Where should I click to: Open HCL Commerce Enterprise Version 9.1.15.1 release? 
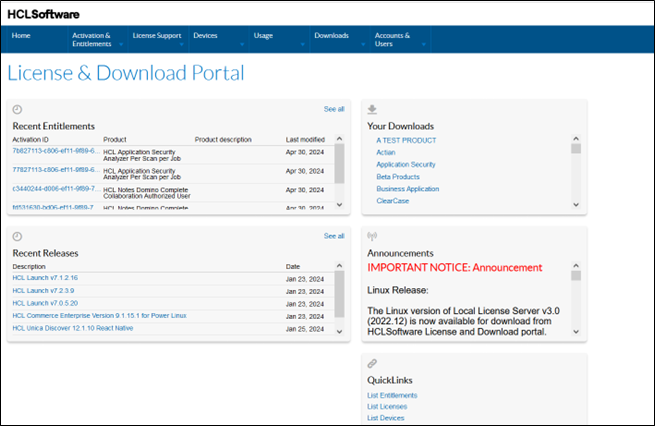coord(99,315)
